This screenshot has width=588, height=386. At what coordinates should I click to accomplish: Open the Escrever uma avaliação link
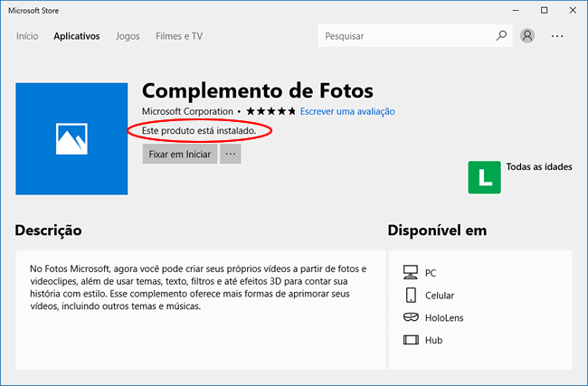tap(347, 111)
